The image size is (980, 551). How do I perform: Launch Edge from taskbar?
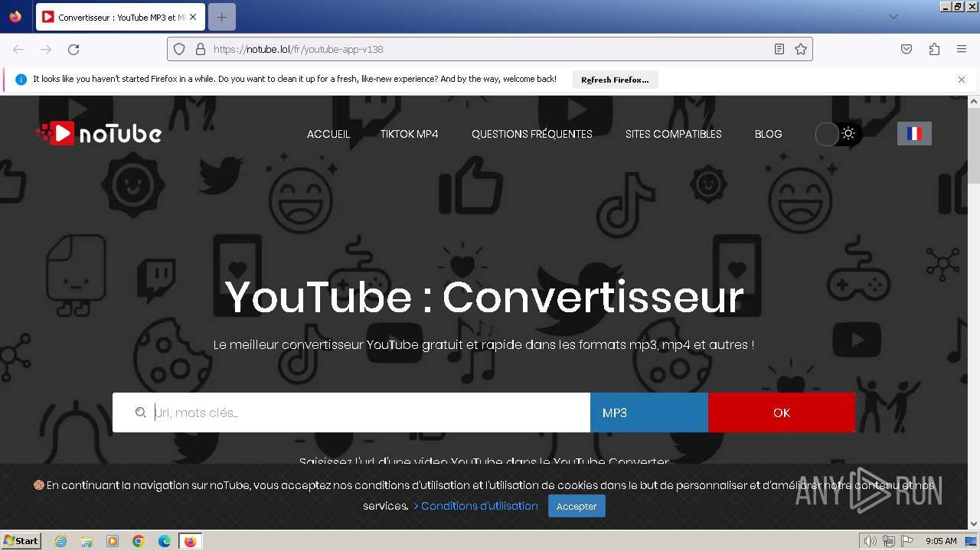[165, 541]
